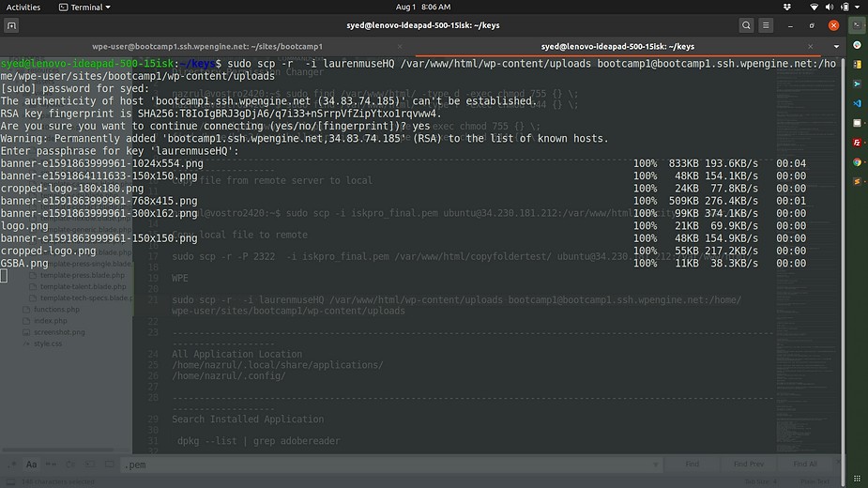Open FileZilla from the dock
This screenshot has width=868, height=488.
pos(857,143)
